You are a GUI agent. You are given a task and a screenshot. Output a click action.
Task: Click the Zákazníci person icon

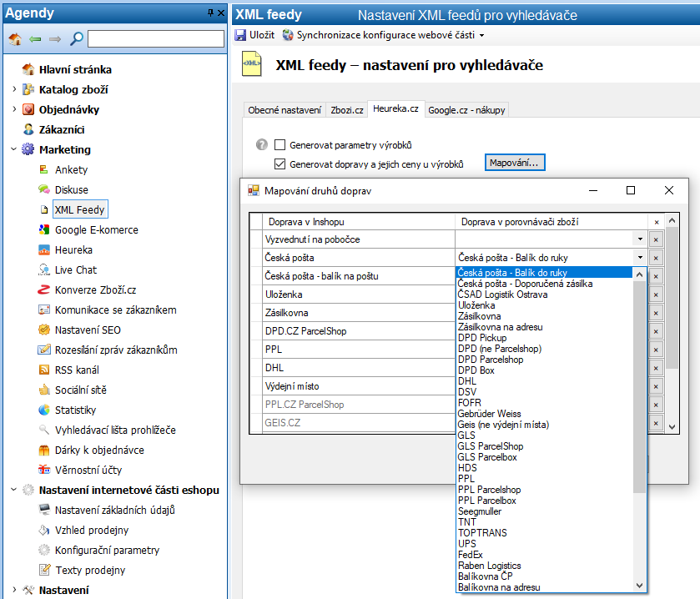click(x=28, y=129)
